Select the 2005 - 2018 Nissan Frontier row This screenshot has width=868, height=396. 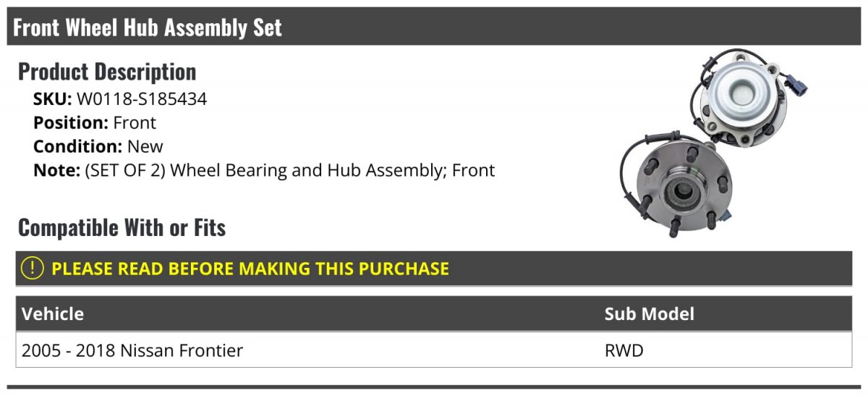point(434,350)
